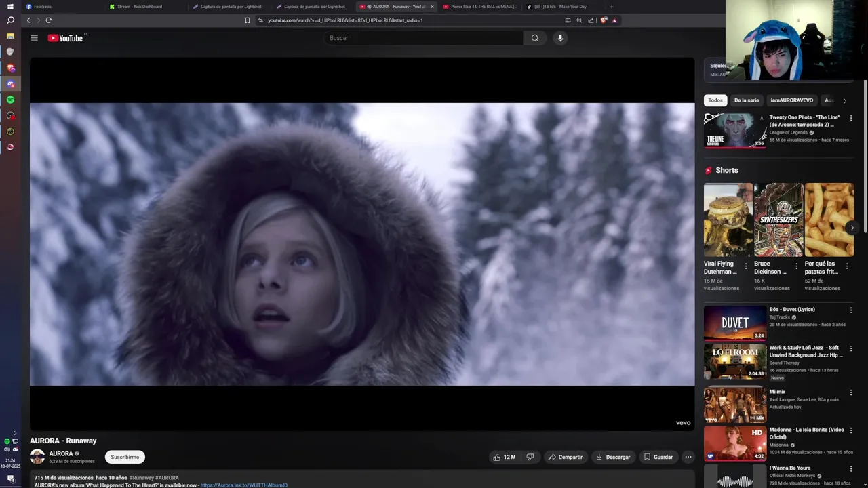Open options for Por qué las patatas short
This screenshot has width=868, height=488.
(847, 266)
